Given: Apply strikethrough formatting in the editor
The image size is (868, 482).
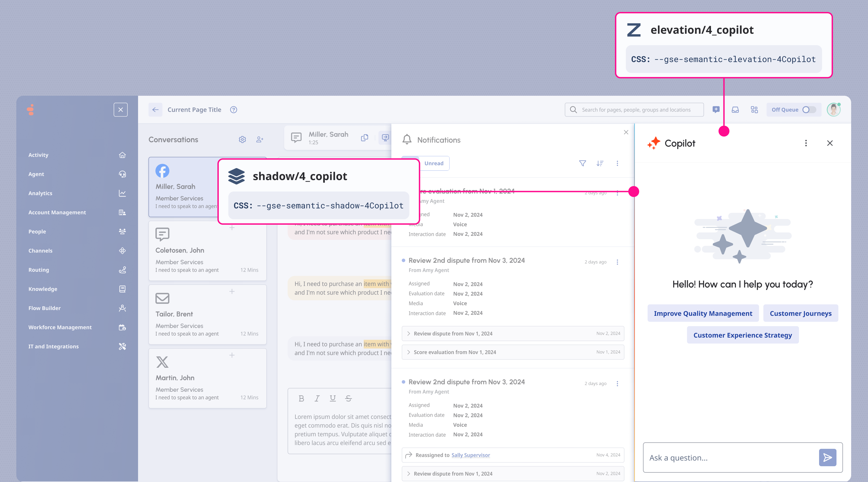Looking at the screenshot, I should pyautogui.click(x=348, y=398).
